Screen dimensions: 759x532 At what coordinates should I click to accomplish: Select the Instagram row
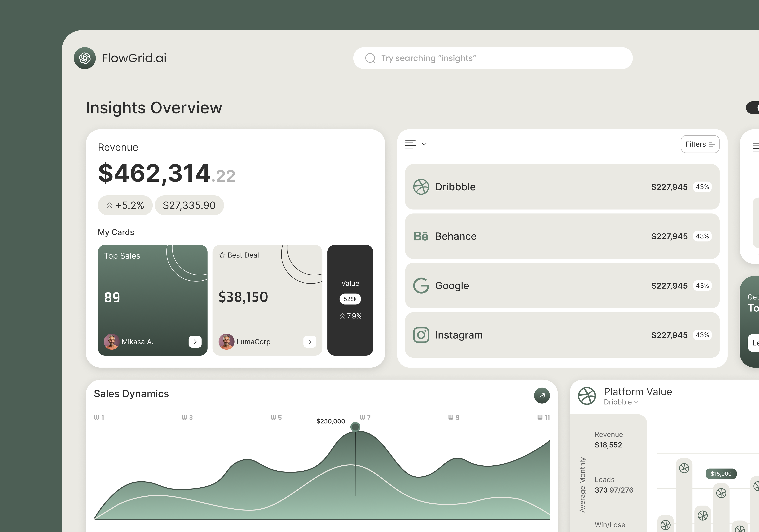(x=562, y=335)
